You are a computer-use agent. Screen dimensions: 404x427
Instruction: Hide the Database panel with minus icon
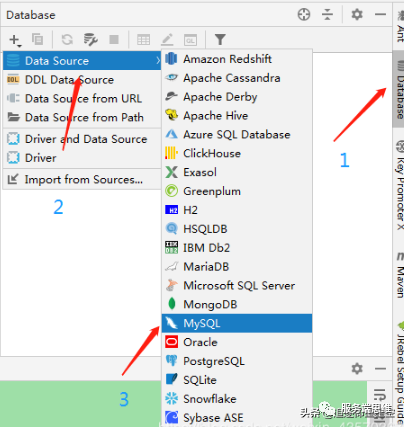(x=380, y=14)
